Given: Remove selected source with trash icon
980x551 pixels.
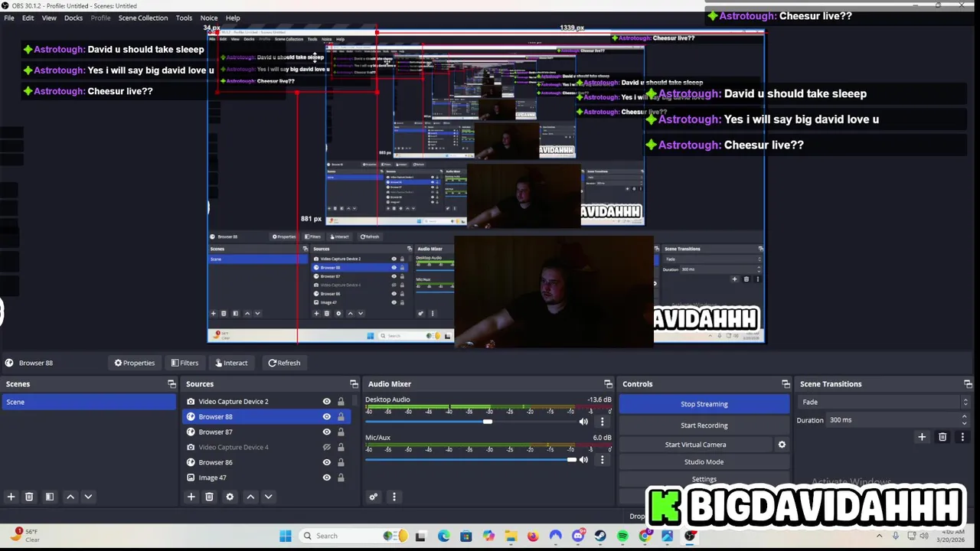Looking at the screenshot, I should (209, 497).
